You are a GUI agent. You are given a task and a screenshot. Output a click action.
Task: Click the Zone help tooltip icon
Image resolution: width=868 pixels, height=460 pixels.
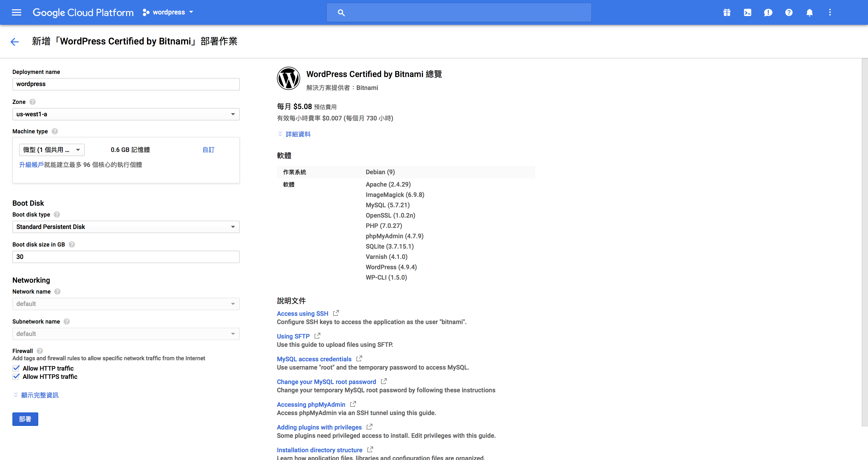pos(33,102)
